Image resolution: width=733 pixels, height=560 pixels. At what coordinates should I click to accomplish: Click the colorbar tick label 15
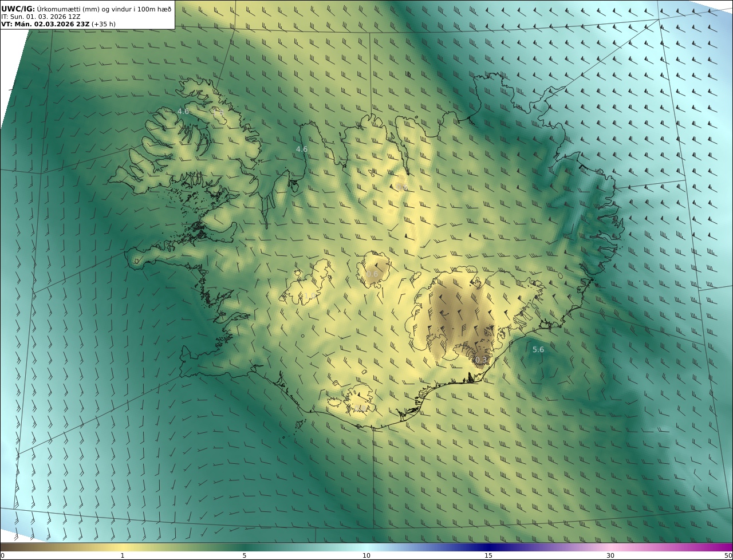click(x=488, y=555)
